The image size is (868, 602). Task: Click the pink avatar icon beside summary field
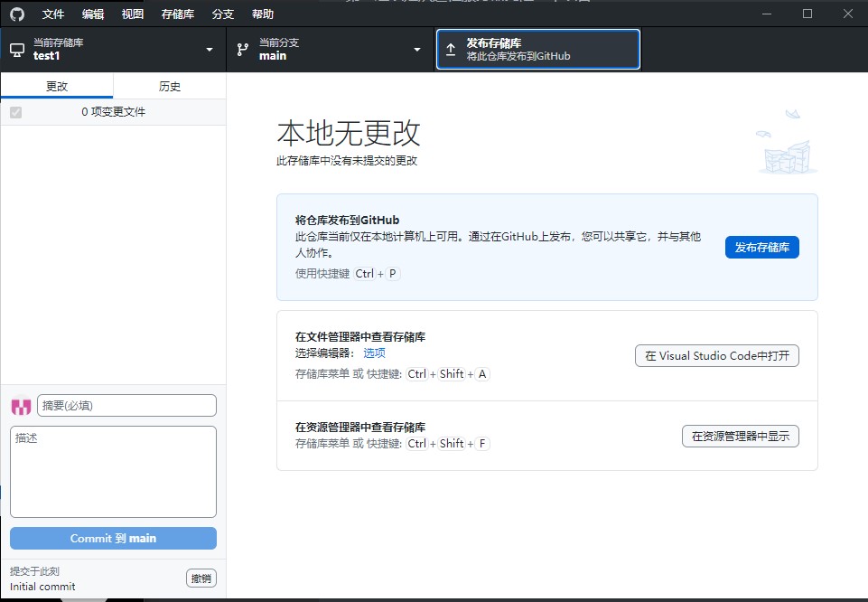21,406
